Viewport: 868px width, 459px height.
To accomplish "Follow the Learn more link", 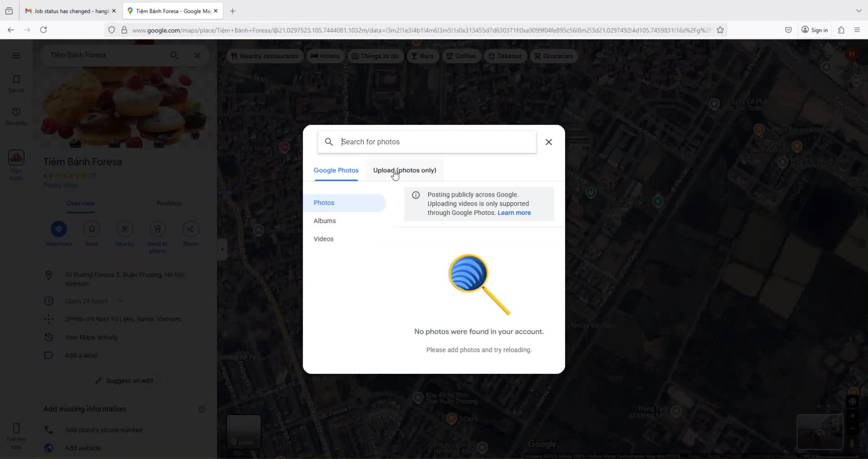I will click(x=514, y=213).
